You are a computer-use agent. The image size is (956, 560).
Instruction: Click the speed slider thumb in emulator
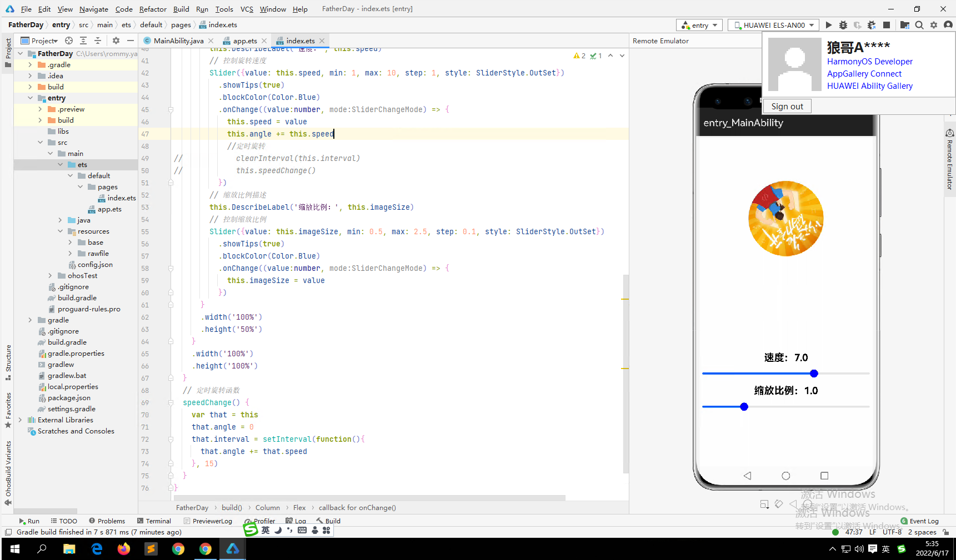coord(814,374)
